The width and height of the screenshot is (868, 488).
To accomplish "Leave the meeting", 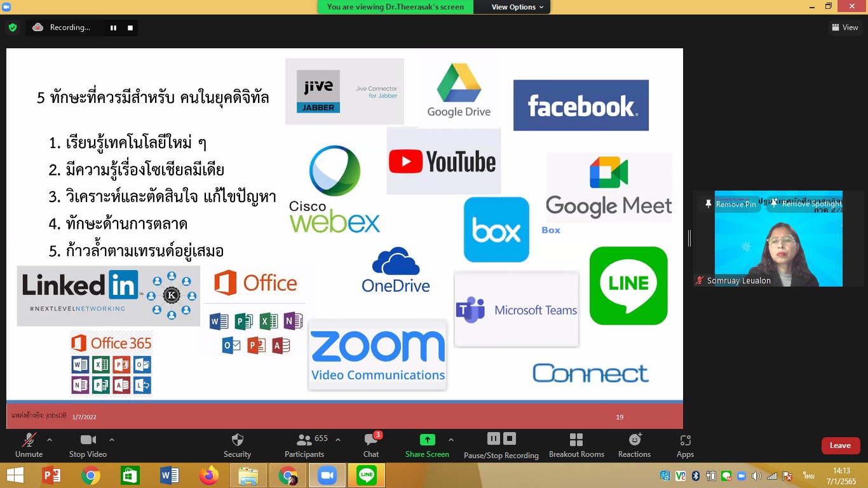I will [x=840, y=445].
